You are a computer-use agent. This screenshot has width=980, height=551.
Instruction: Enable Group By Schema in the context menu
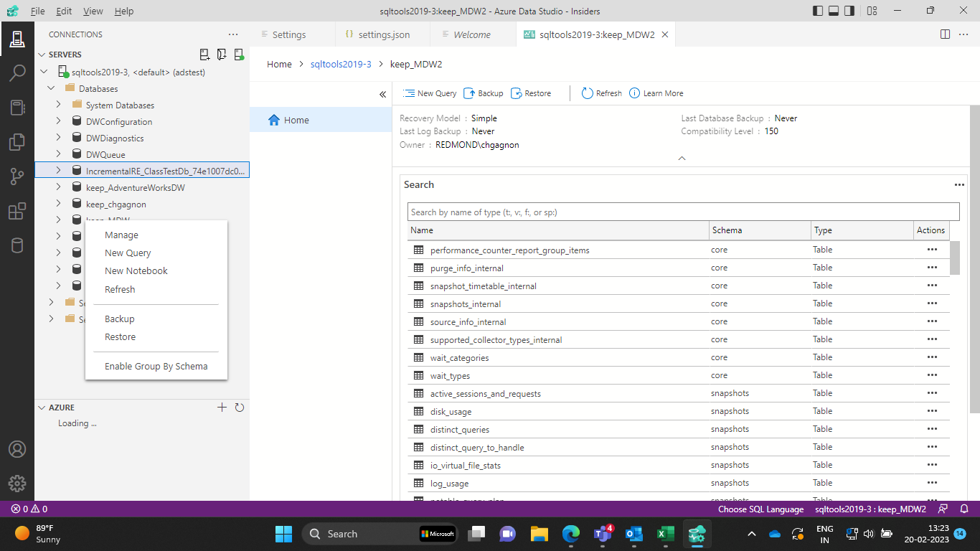[156, 366]
